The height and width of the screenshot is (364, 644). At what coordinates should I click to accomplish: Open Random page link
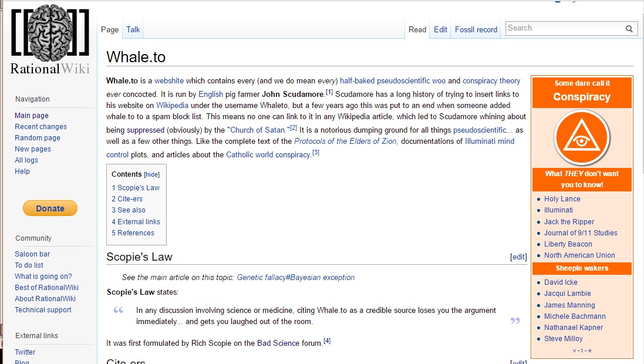point(38,137)
